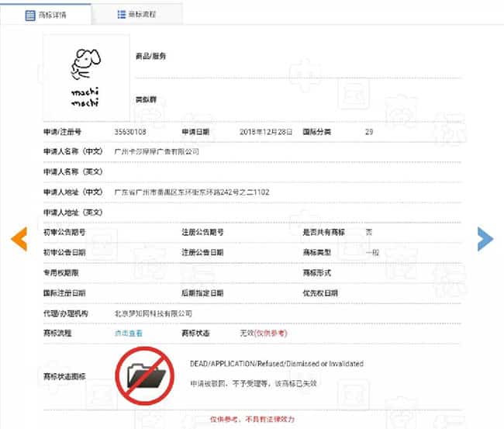The height and width of the screenshot is (429, 504).
Task: Click the 申请人地址(英文) label
Action: (73, 213)
